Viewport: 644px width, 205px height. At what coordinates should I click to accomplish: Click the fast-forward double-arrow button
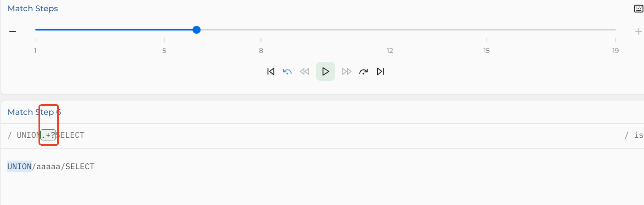click(346, 71)
